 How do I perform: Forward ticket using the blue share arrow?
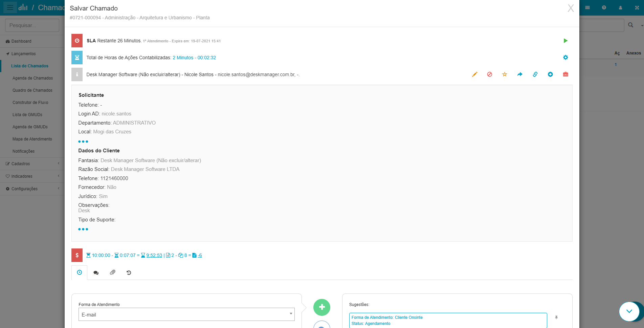click(x=520, y=74)
